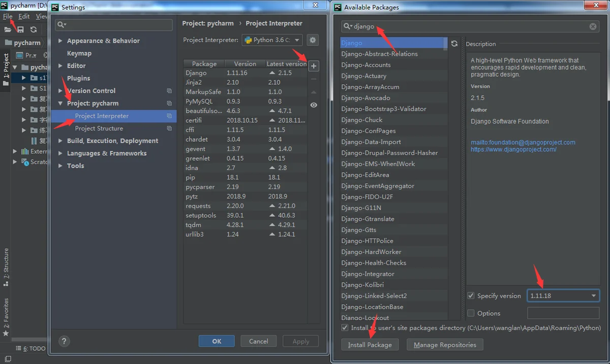Click the Favorites star icon in left strip
This screenshot has height=364, width=610.
6,334
